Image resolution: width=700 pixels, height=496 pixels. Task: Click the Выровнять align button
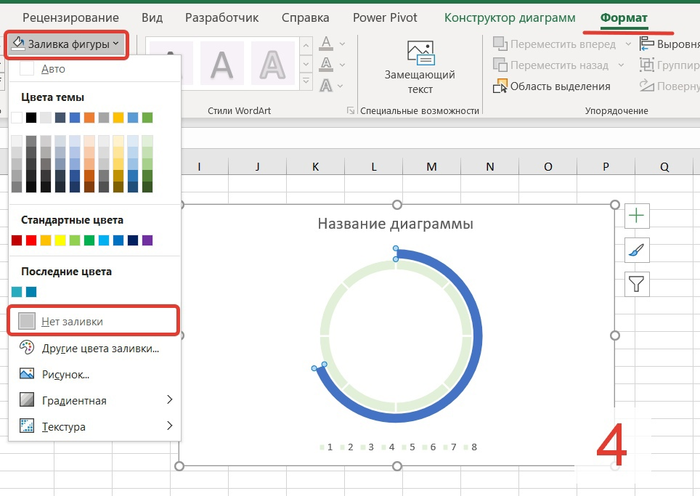669,44
